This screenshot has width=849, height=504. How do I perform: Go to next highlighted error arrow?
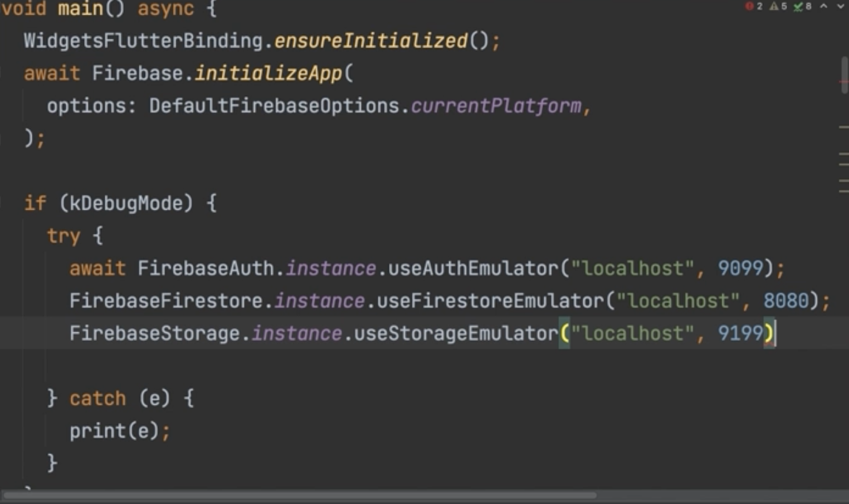tap(841, 6)
